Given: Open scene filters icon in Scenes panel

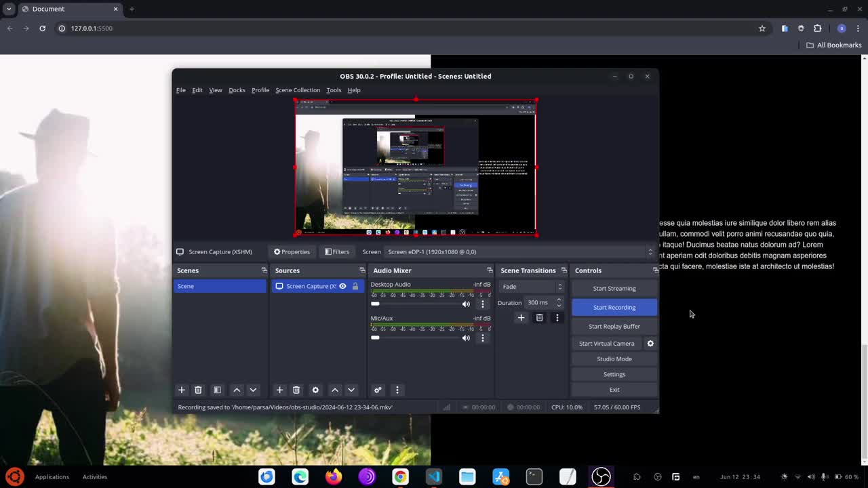Looking at the screenshot, I should pos(217,390).
